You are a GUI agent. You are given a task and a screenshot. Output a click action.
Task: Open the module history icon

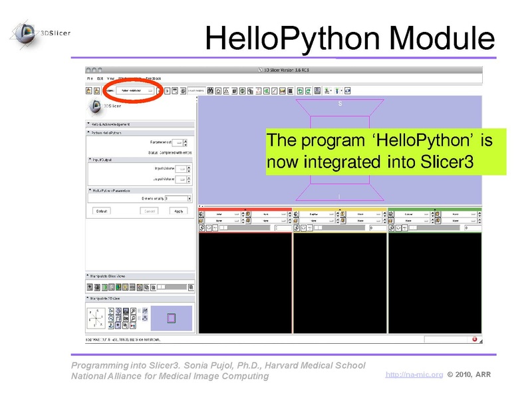point(175,90)
